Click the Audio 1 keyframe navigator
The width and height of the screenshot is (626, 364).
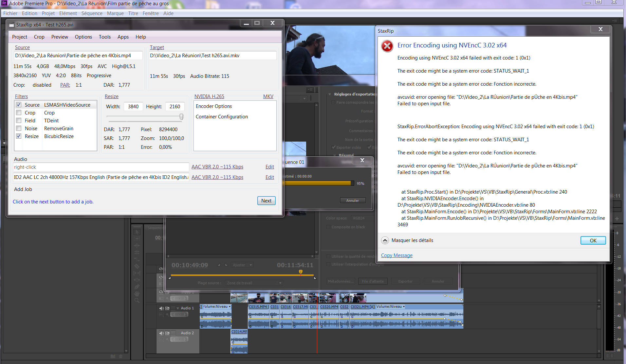pos(179,314)
